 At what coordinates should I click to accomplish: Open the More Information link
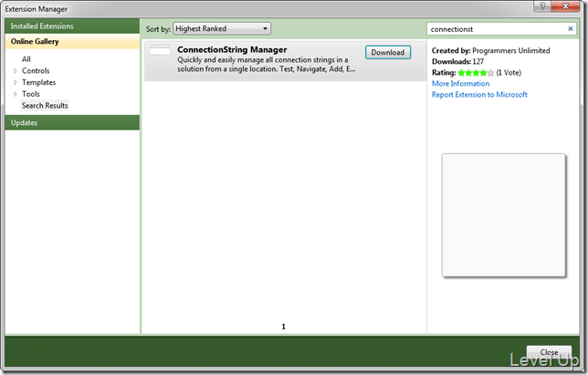tap(460, 84)
